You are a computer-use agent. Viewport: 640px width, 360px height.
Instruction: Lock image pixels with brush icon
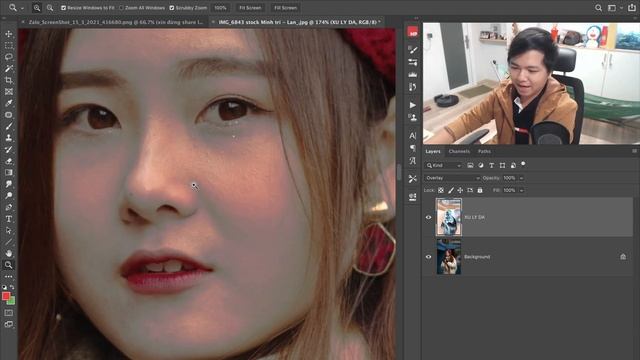451,190
